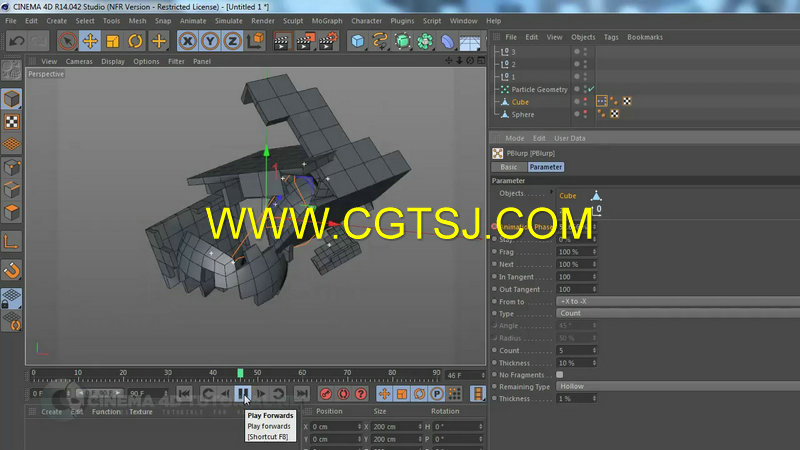Click the timeline ruler at frame 70
The height and width of the screenshot is (450, 800).
[x=347, y=374]
